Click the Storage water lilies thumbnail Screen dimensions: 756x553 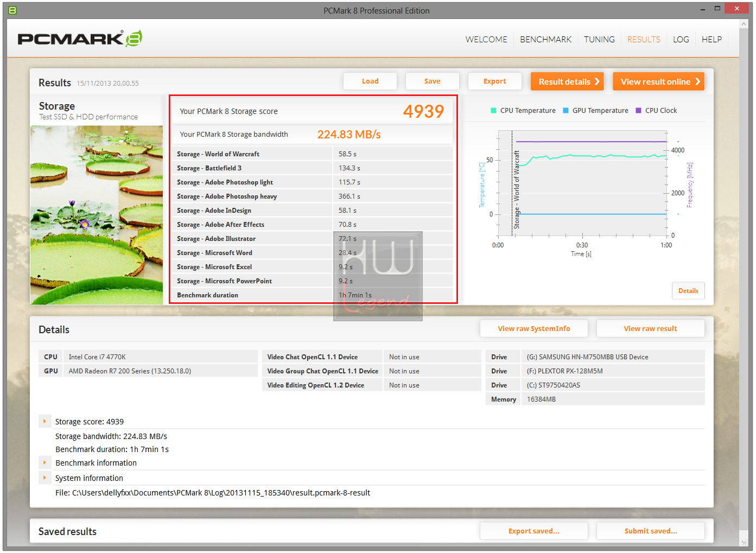(97, 215)
